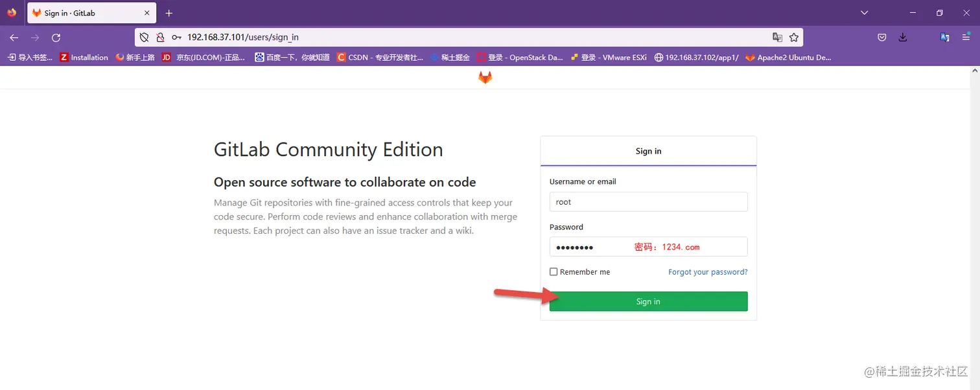Restore down the Firefox window
The image size is (980, 390).
click(x=940, y=13)
